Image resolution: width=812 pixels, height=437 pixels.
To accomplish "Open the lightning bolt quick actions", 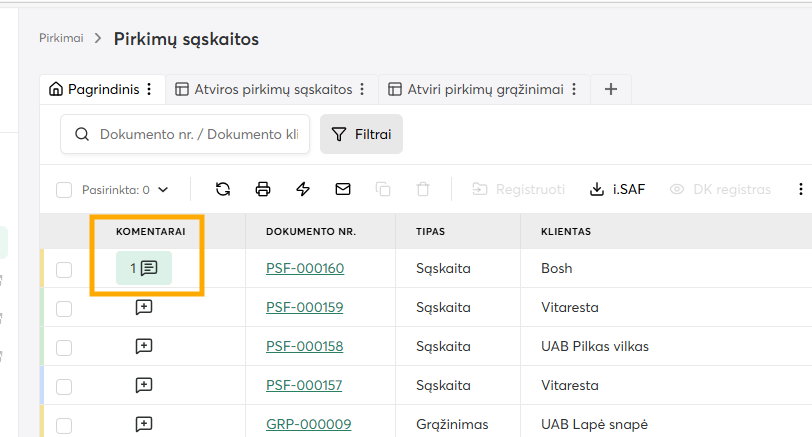I will click(x=303, y=189).
